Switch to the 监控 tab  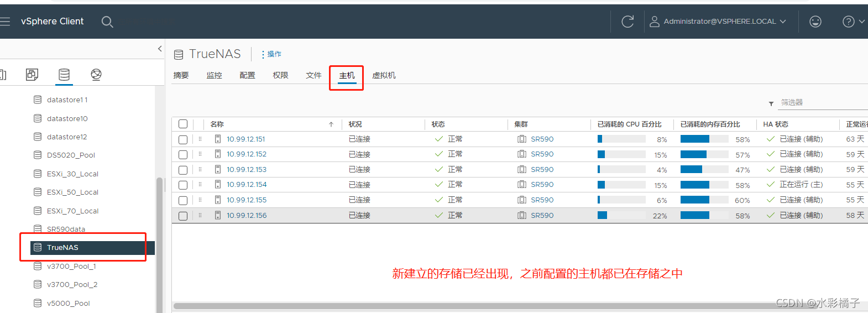[214, 75]
